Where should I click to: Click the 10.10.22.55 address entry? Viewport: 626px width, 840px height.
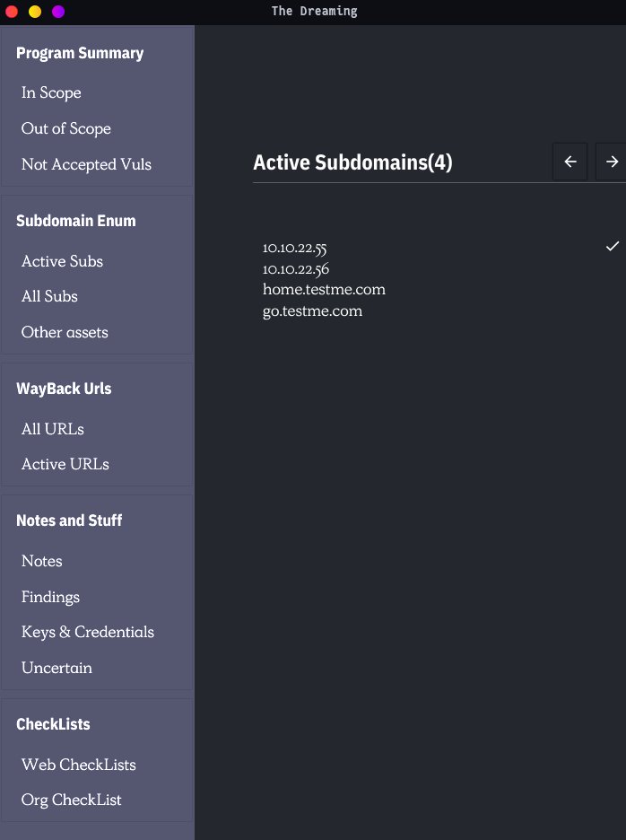tap(294, 248)
